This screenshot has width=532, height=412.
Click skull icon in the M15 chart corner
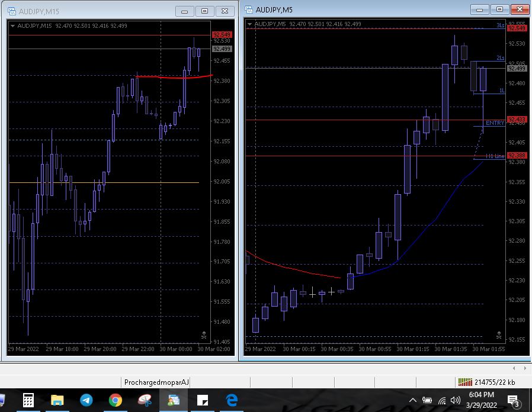204,335
